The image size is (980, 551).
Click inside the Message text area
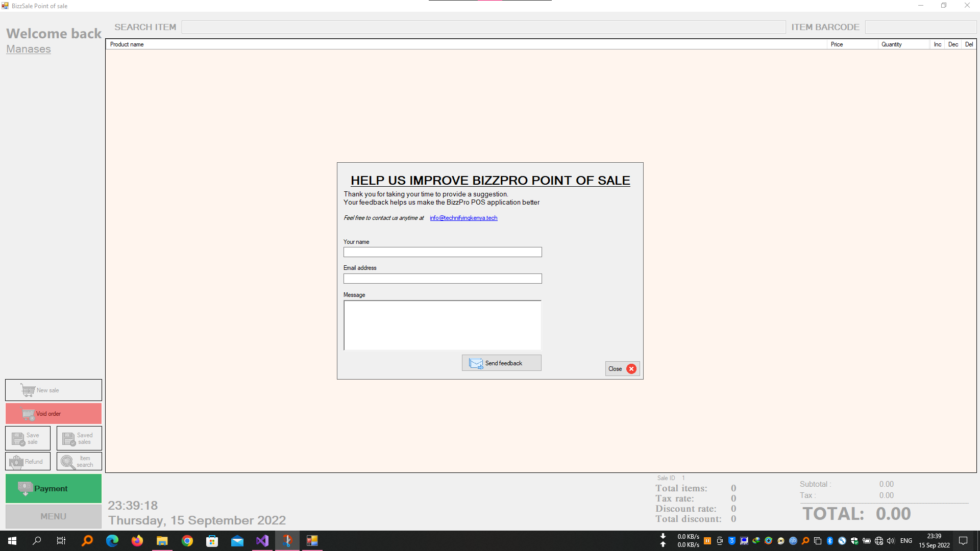click(x=442, y=325)
